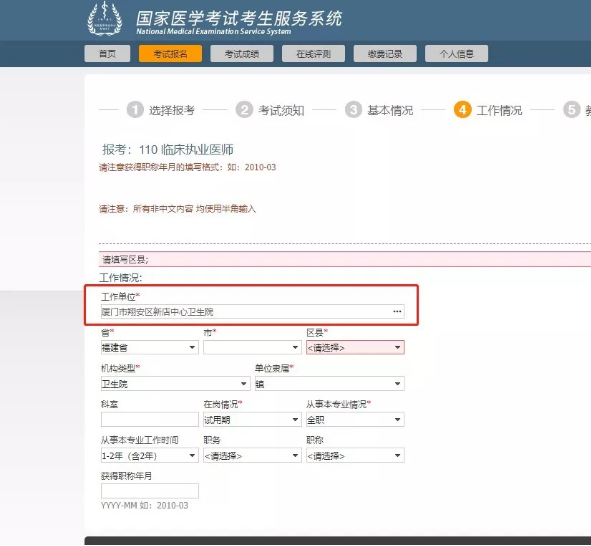This screenshot has height=546, width=591.
Task: Click the YYYY-MM 如: 2010-03 hint text
Action: pyautogui.click(x=144, y=506)
